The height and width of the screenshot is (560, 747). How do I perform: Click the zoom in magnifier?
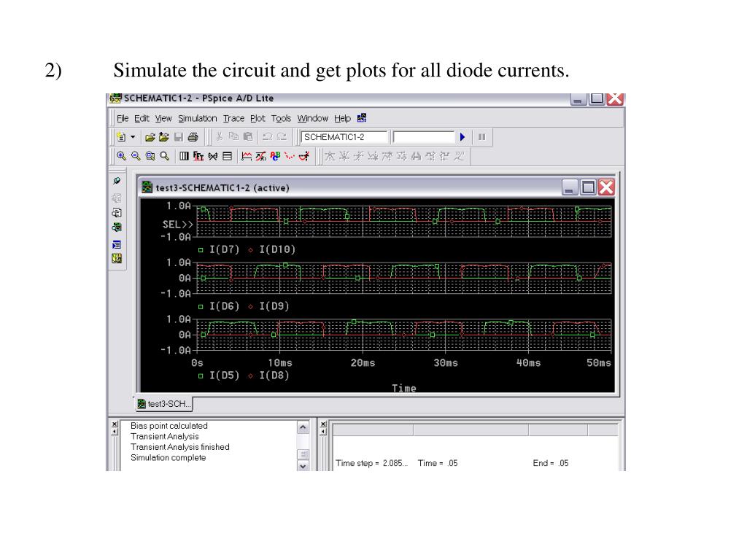coord(122,156)
